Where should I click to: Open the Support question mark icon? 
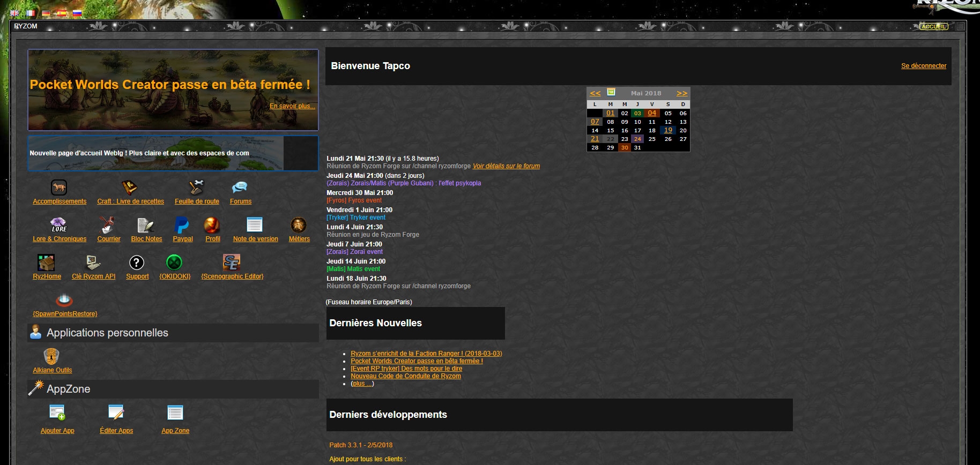[x=137, y=262]
